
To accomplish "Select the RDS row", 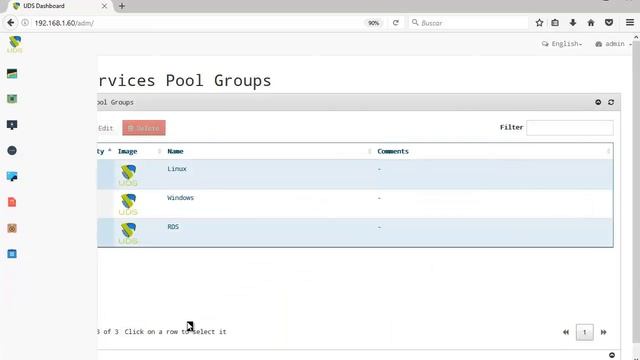I will coord(355,232).
